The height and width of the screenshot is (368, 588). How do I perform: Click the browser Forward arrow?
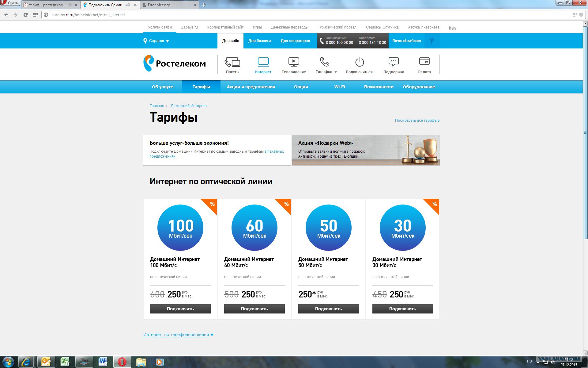click(x=16, y=15)
